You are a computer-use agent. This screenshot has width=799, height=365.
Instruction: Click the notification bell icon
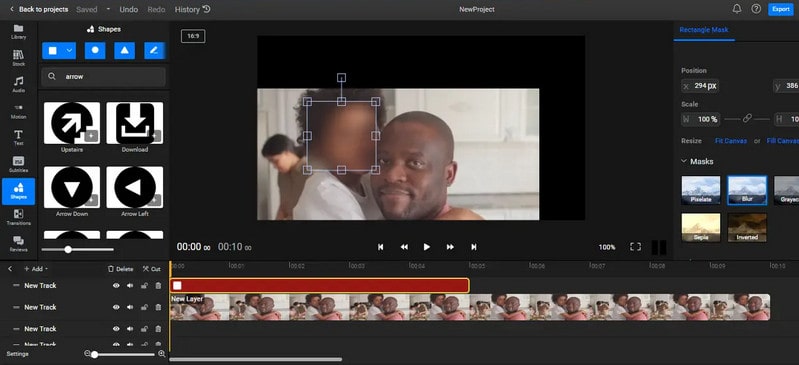(x=737, y=9)
